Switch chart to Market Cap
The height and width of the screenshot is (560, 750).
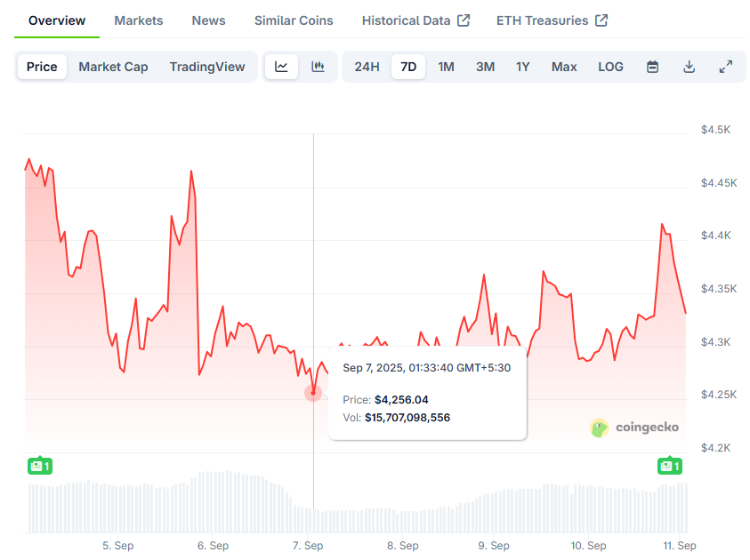[x=113, y=67]
